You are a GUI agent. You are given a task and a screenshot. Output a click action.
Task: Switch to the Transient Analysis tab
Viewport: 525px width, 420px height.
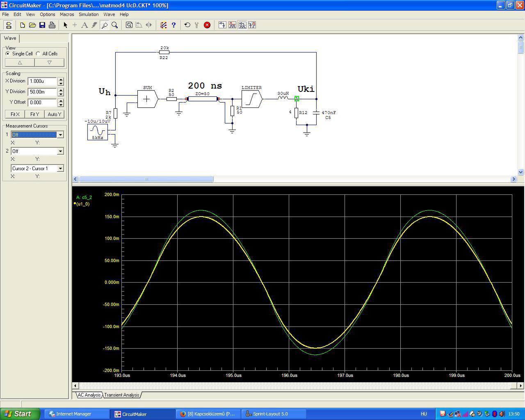pyautogui.click(x=122, y=395)
